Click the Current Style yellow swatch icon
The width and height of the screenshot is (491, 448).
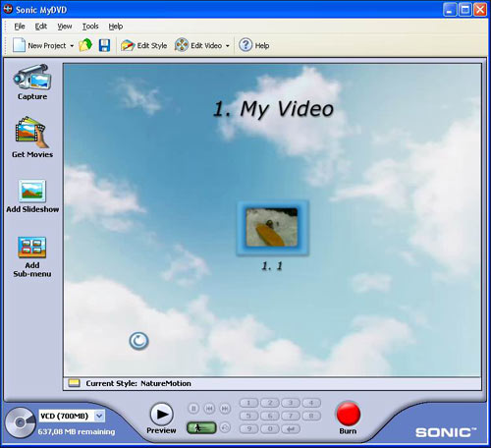point(75,383)
